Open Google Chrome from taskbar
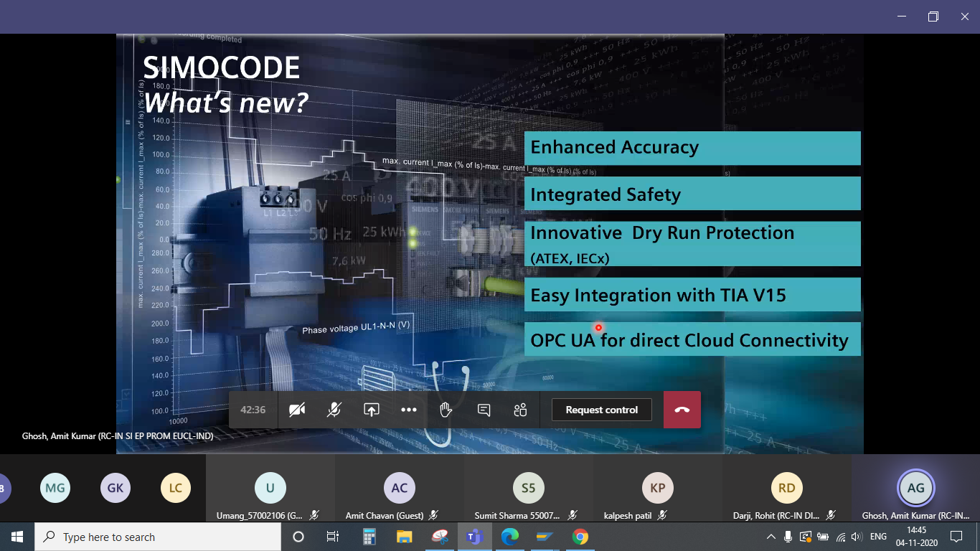Viewport: 980px width, 551px height. click(580, 537)
